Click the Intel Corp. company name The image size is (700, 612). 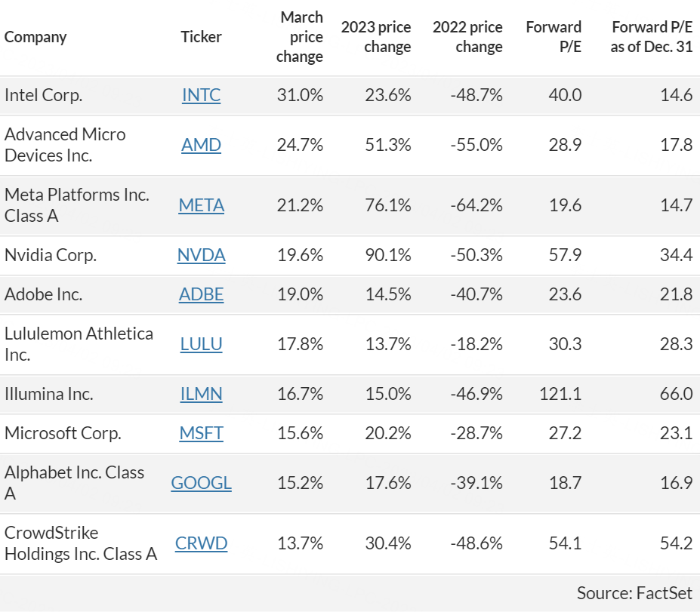[x=43, y=95]
